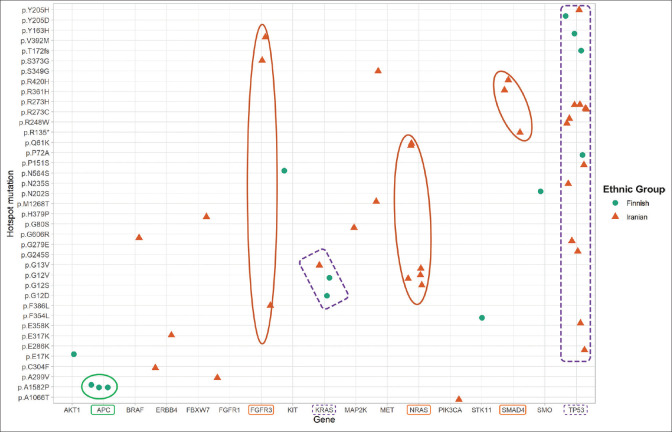The image size is (672, 432).
Task: Click the AKT1 green dot at p.E17K
Action: 74,354
